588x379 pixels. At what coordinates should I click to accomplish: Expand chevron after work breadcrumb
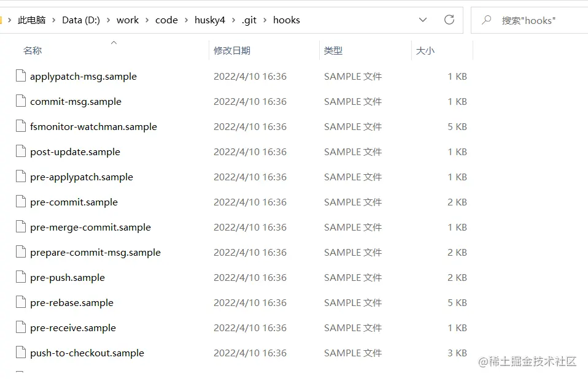147,20
